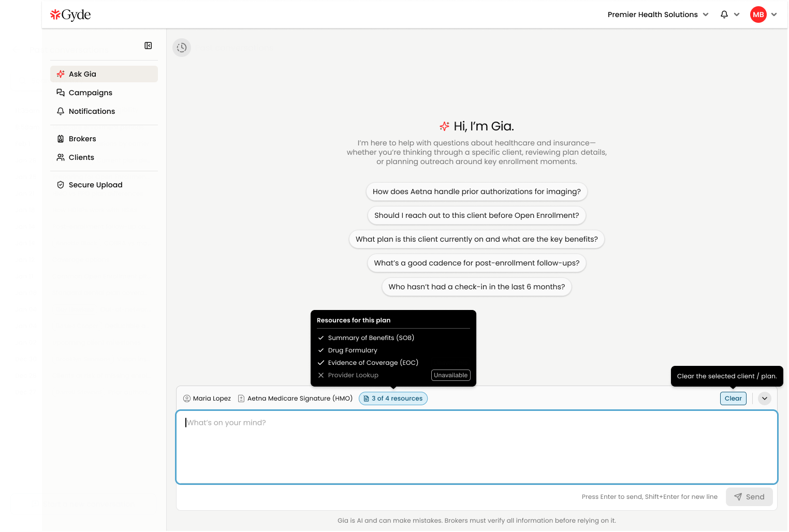Click the Send button

(749, 497)
